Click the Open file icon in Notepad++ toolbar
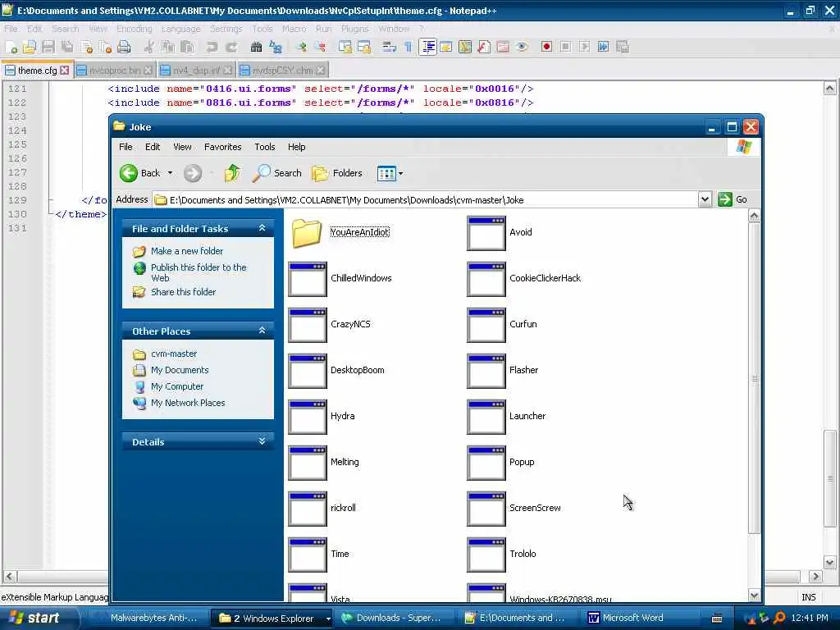The image size is (840, 630). pyautogui.click(x=30, y=47)
